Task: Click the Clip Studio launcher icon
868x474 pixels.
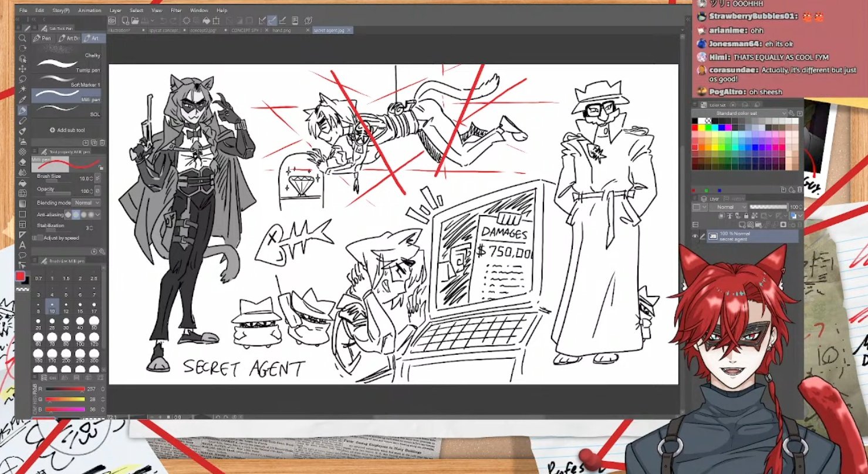Action: [x=112, y=21]
